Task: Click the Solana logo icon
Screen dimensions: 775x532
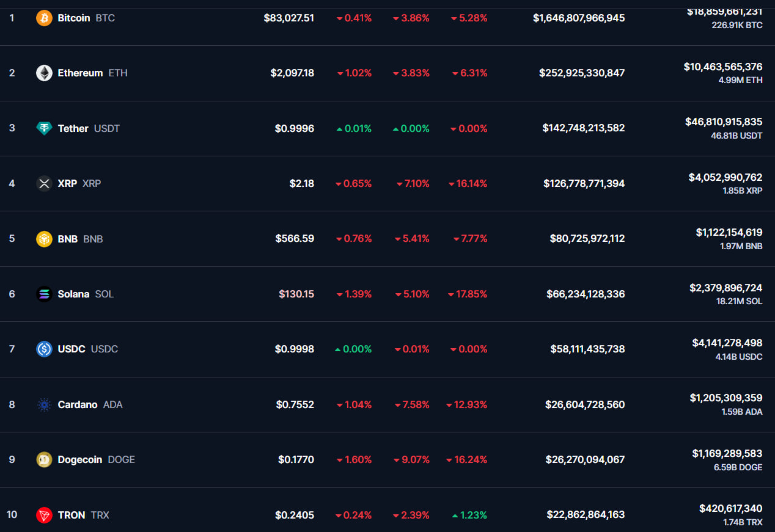Action: (44, 294)
